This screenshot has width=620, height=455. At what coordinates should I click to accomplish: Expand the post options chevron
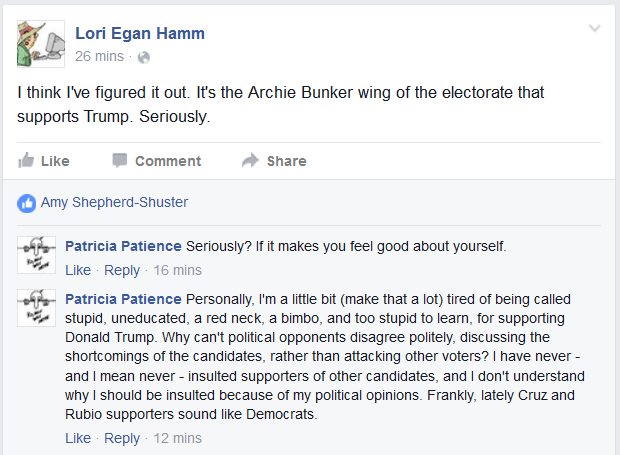595,28
